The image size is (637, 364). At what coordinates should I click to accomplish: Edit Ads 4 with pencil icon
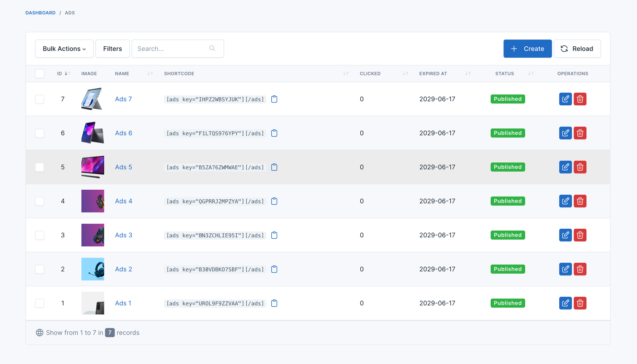tap(565, 201)
